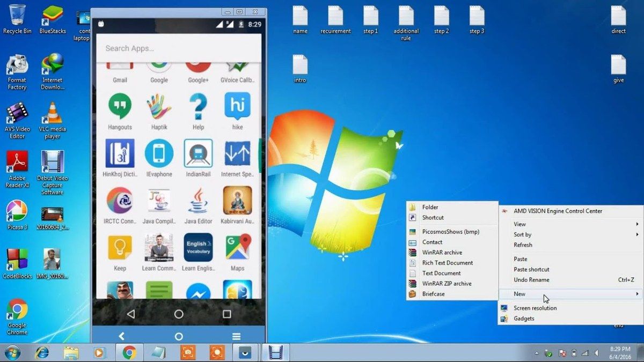
Task: Open the AVS Video Editor desktop icon
Action: tap(17, 121)
